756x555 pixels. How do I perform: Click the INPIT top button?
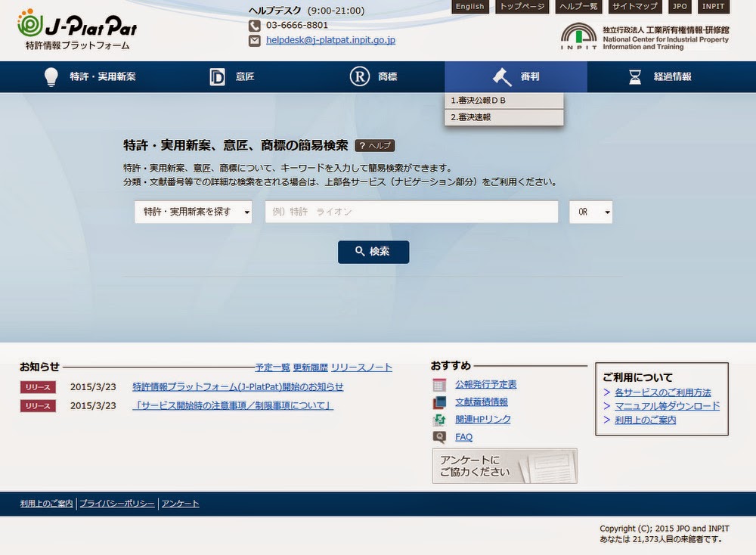tap(714, 6)
